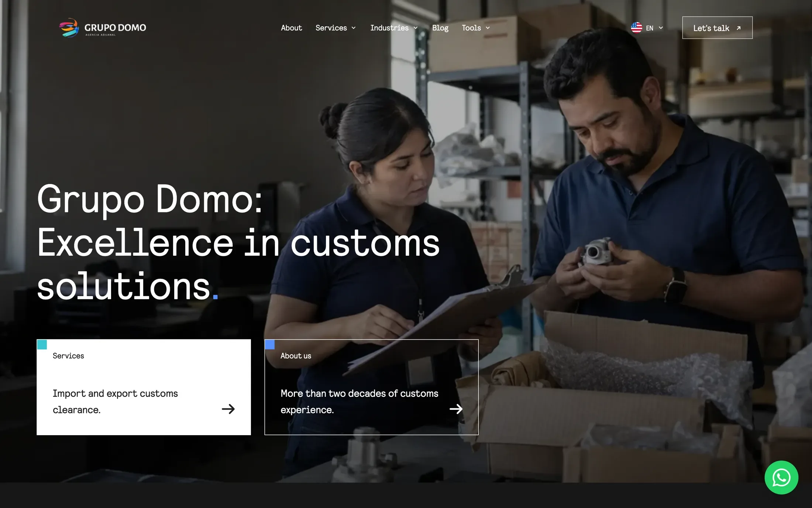The width and height of the screenshot is (812, 508).
Task: Open Import and export customs clearance card
Action: pyautogui.click(x=144, y=387)
